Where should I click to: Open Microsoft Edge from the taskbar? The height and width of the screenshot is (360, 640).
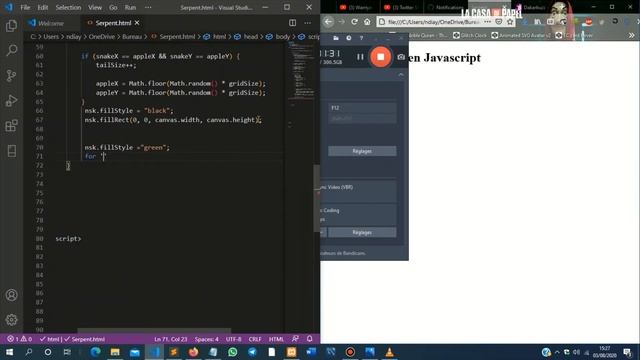pos(95,352)
